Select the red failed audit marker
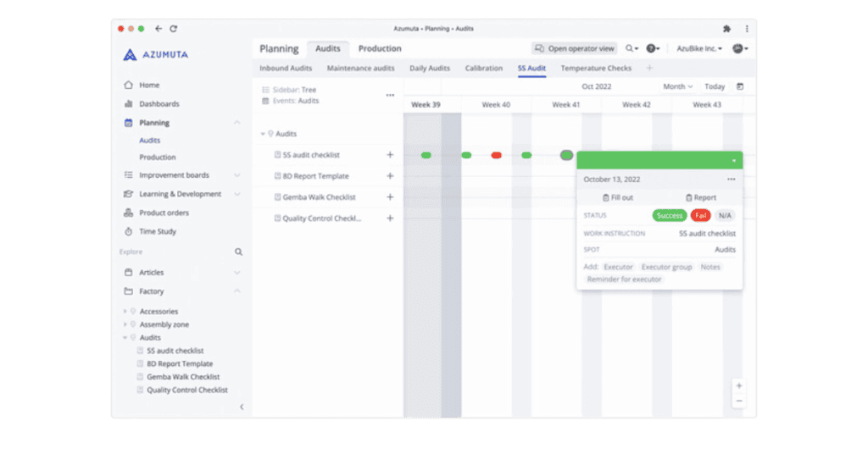This screenshot has height=454, width=868. pyautogui.click(x=497, y=155)
